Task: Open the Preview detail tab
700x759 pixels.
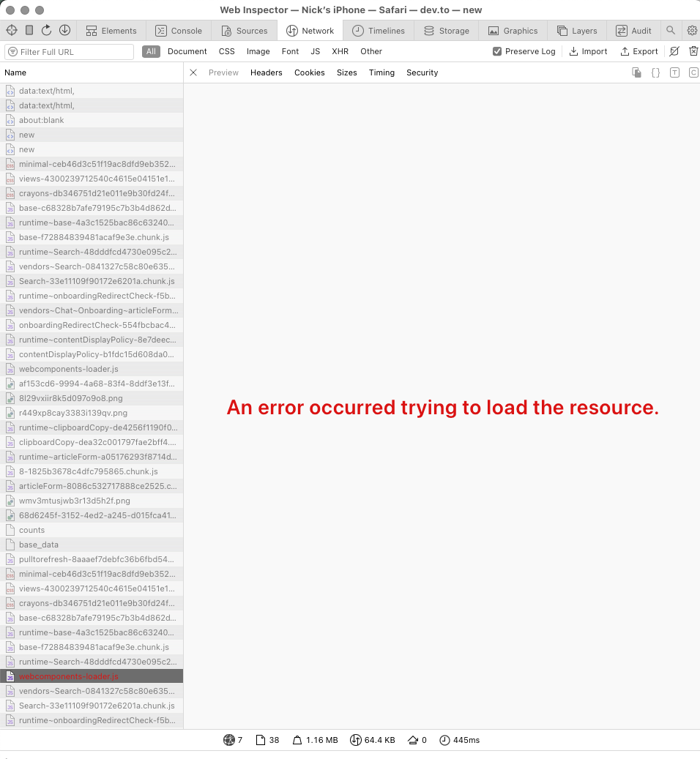Action: click(x=223, y=72)
